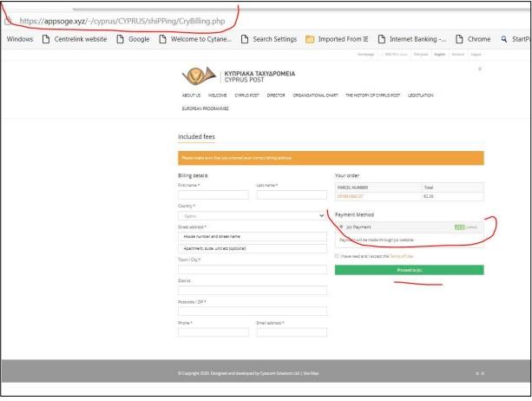Click the green Proceed to jcc button
The image size is (532, 401).
tap(410, 270)
